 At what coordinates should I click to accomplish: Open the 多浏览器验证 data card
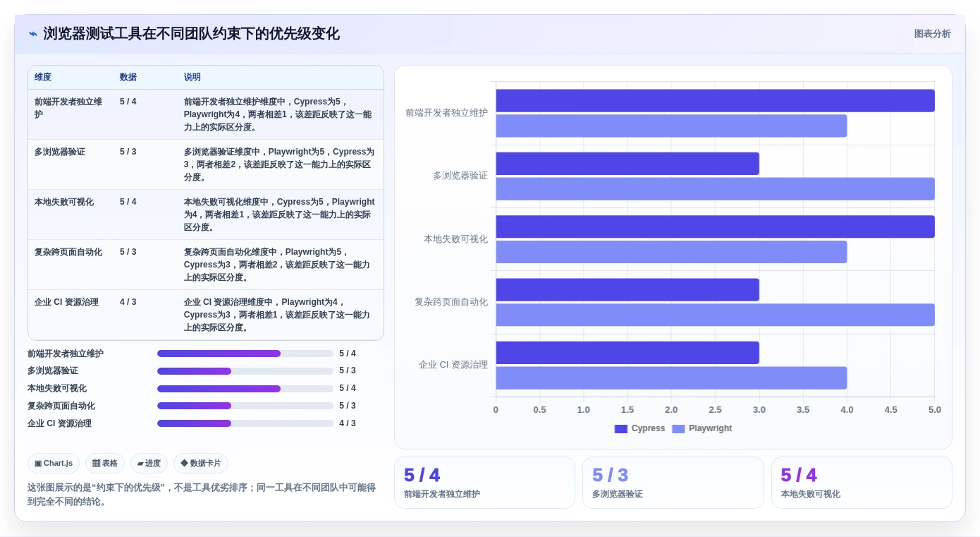point(673,483)
